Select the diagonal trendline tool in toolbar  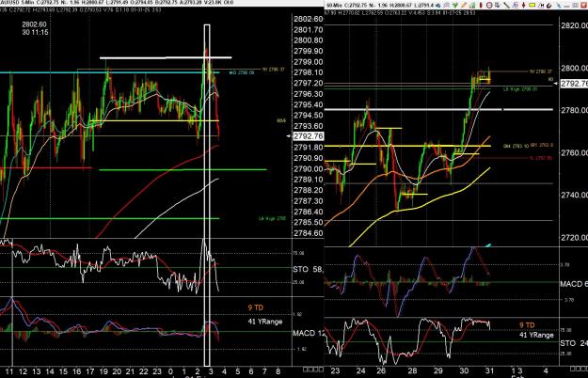[x=506, y=6]
